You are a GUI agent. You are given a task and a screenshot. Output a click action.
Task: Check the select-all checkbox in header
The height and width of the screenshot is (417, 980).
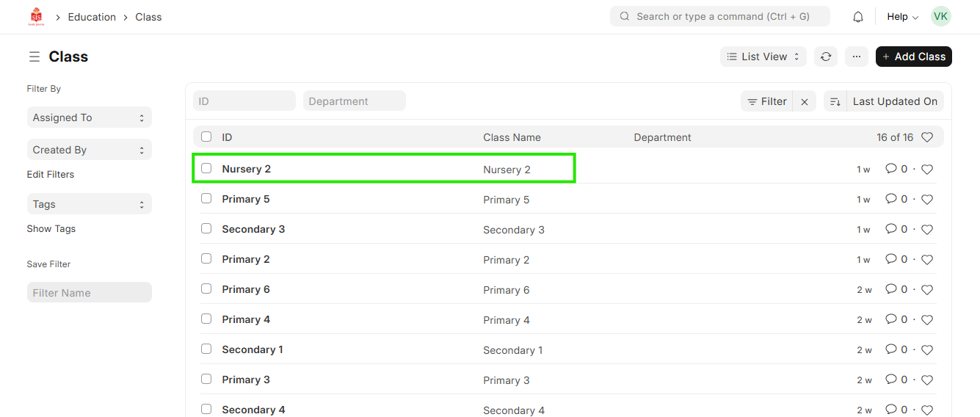(206, 137)
